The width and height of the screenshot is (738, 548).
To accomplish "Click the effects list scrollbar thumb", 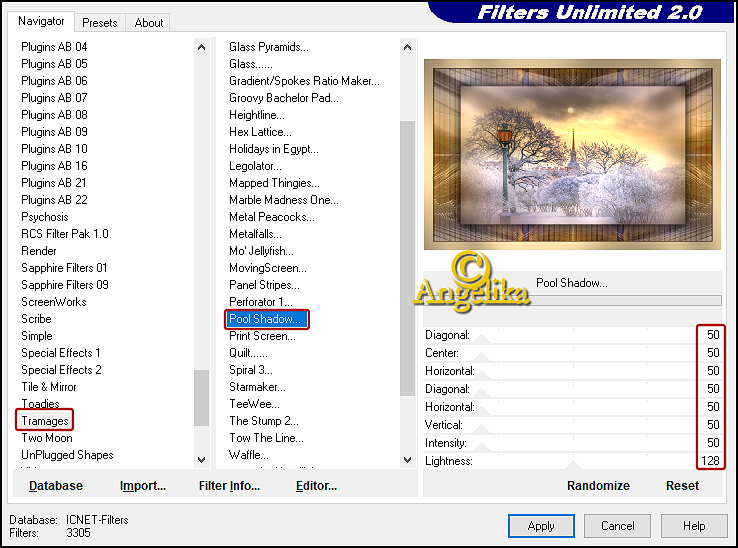I will pyautogui.click(x=408, y=258).
